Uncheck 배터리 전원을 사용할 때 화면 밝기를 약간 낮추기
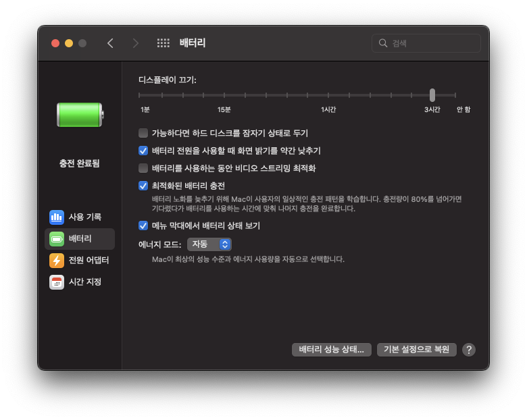The height and width of the screenshot is (420, 527). [x=143, y=151]
